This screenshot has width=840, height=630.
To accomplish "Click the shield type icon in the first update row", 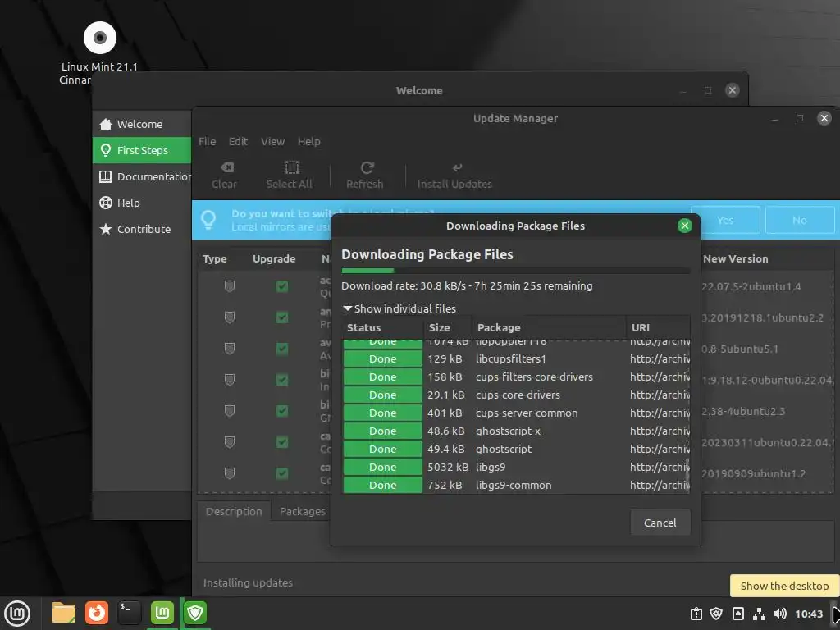I will point(230,286).
